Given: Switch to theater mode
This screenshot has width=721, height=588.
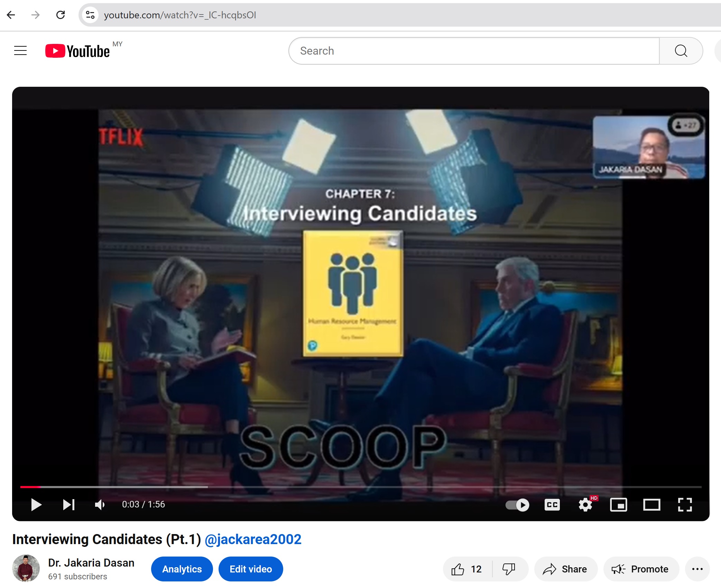Looking at the screenshot, I should coord(651,505).
